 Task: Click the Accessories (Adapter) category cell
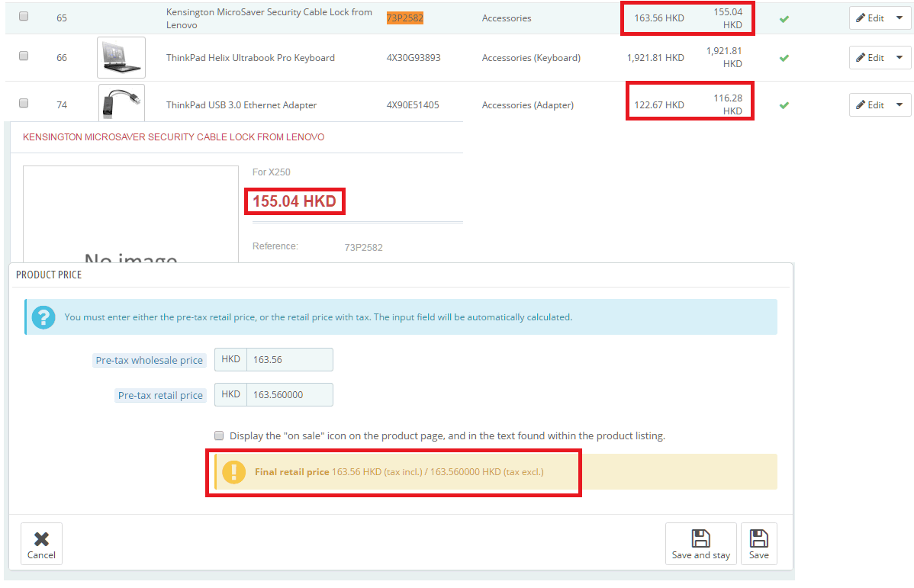527,105
